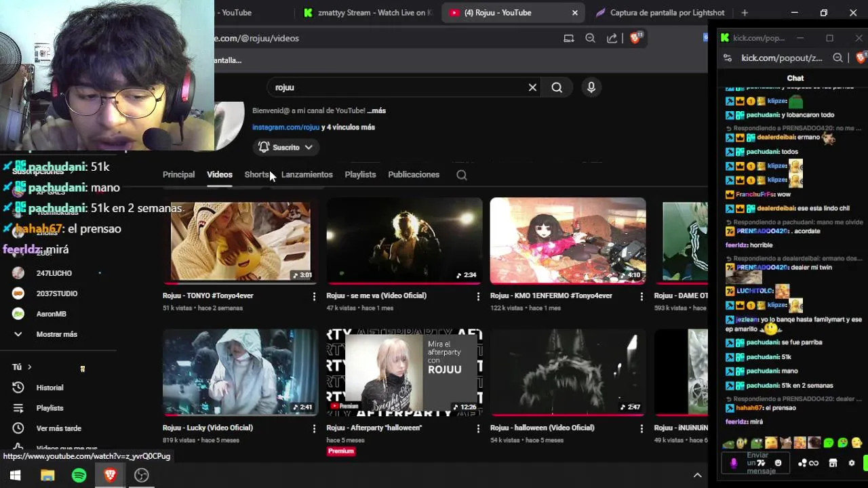Switch to the Shorts channel tab
This screenshot has height=488, width=868.
(256, 175)
